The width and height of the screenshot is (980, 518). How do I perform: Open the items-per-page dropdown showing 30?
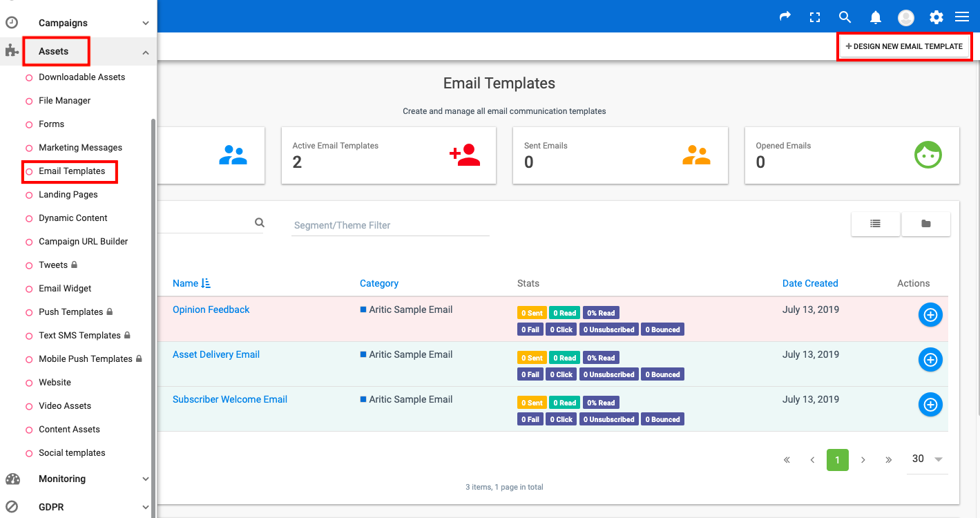click(928, 459)
